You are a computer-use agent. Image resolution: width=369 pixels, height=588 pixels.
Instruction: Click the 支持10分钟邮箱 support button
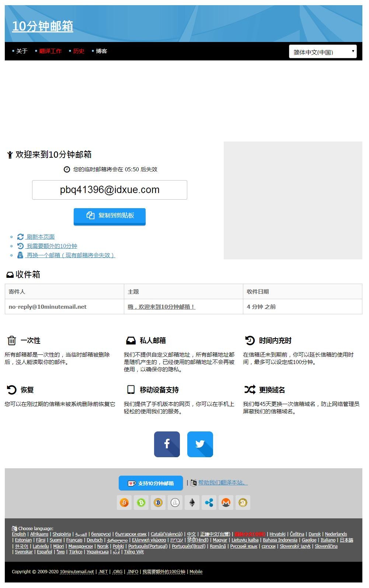(151, 483)
